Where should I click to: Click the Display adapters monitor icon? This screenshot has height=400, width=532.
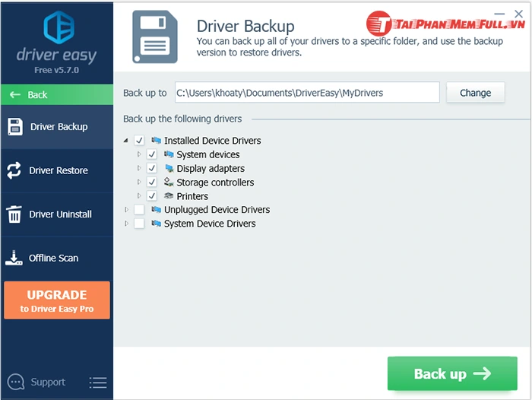[169, 168]
